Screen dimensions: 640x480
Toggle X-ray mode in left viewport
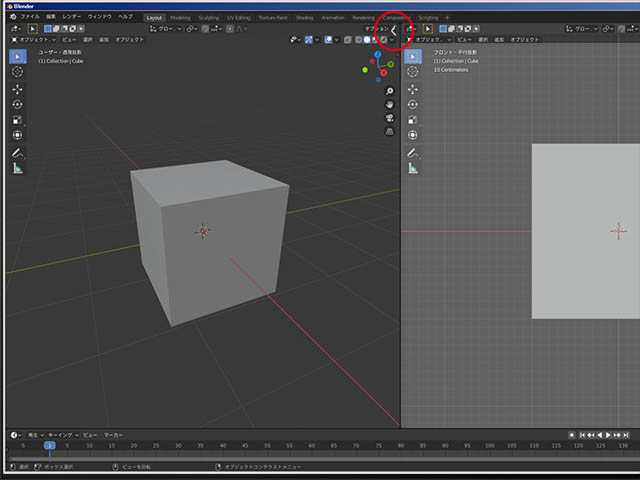pos(347,40)
